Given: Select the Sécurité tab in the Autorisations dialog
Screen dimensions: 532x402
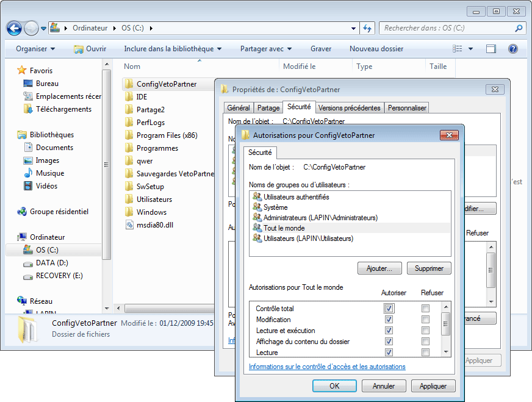Looking at the screenshot, I should (x=260, y=153).
